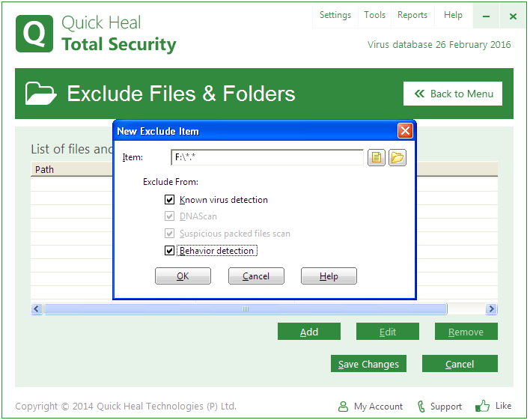Click the file browse icon beside Item field
This screenshot has height=420, width=530.
377,157
